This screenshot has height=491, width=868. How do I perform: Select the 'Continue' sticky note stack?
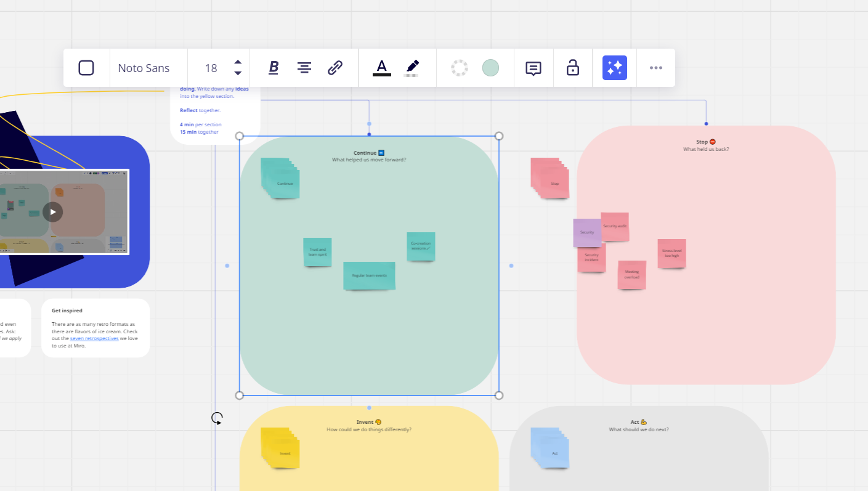click(280, 179)
